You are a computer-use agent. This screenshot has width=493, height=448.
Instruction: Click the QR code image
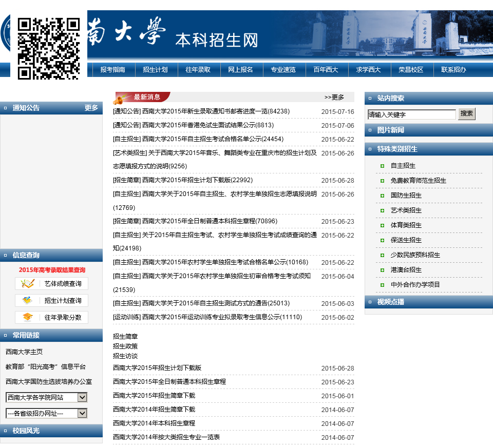click(x=49, y=48)
